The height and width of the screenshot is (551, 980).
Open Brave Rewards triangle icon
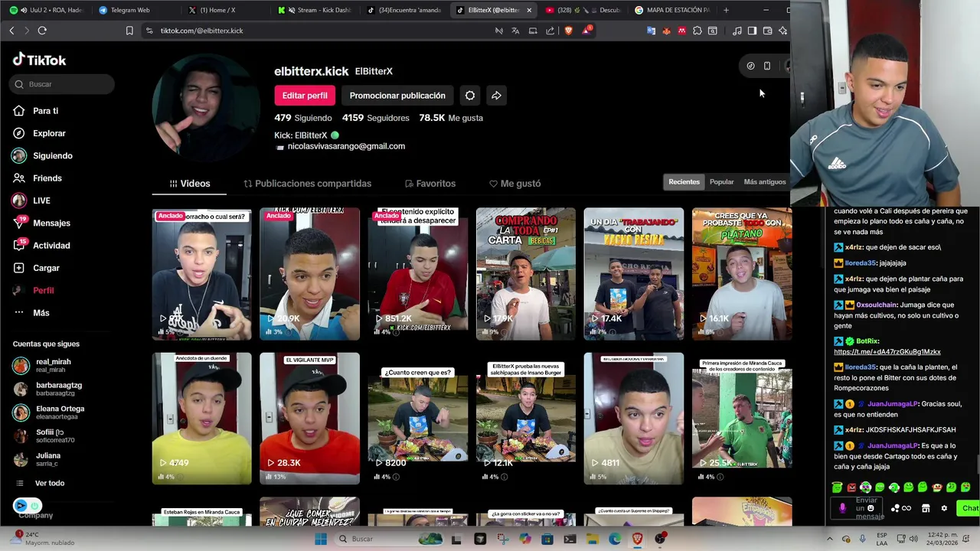(586, 31)
